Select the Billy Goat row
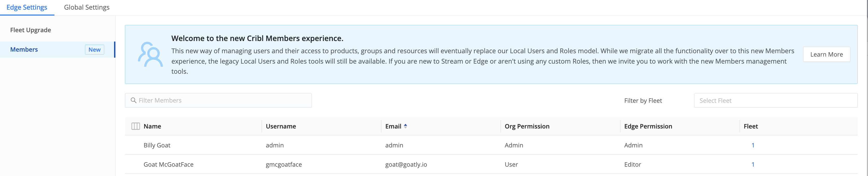 (x=337, y=145)
